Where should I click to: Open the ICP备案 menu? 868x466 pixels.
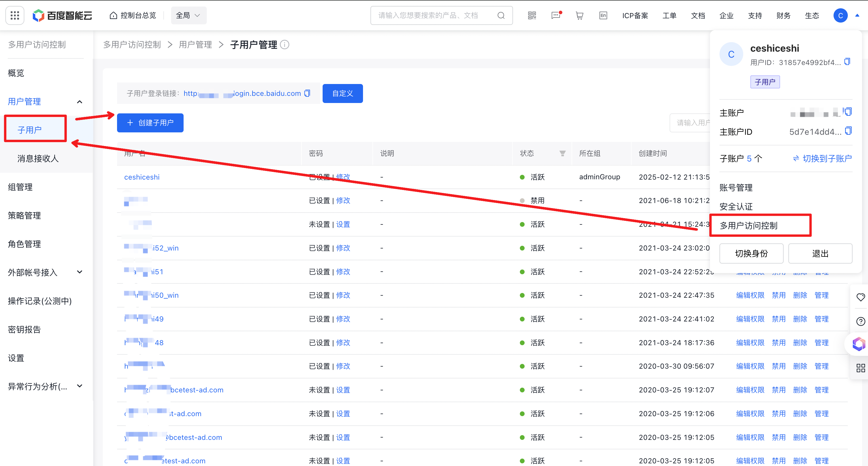[x=635, y=15]
